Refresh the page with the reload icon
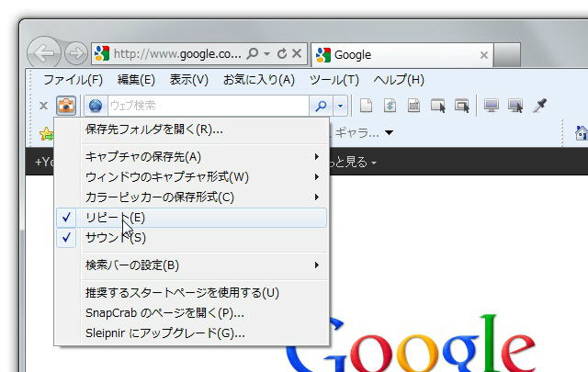Image resolution: width=588 pixels, height=372 pixels. [282, 54]
